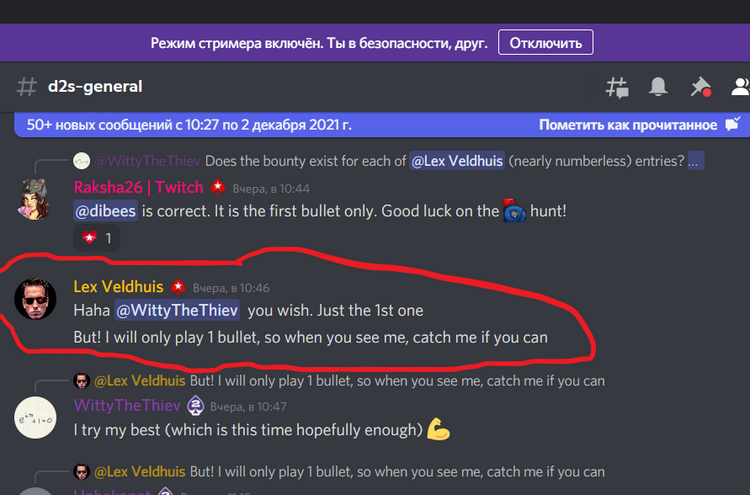Open pinned messages pin icon

point(701,87)
